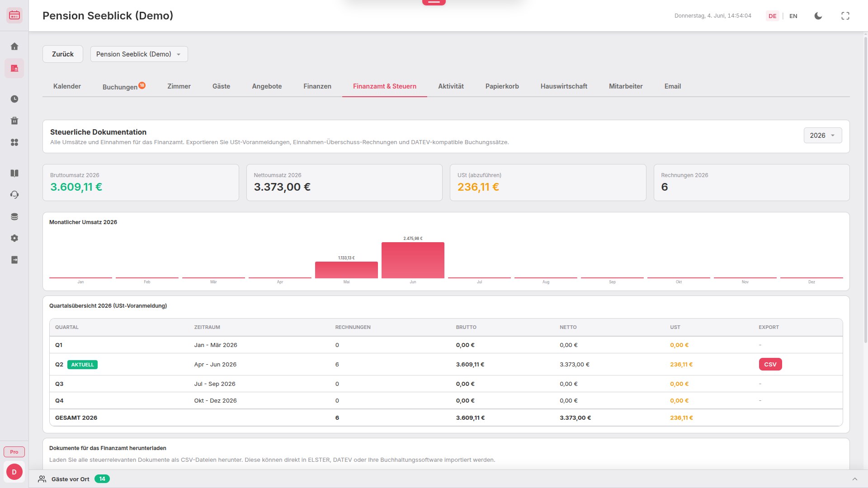Click the UST column header
The image size is (868, 488).
675,327
